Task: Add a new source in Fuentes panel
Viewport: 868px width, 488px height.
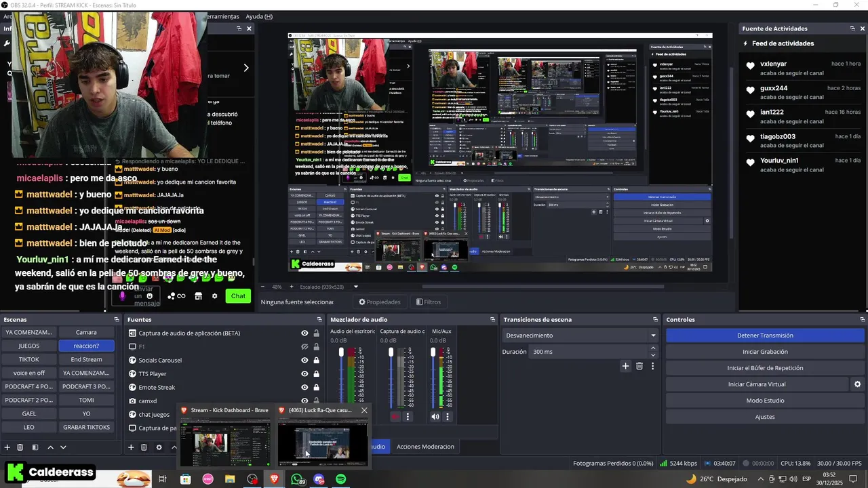Action: click(x=131, y=447)
